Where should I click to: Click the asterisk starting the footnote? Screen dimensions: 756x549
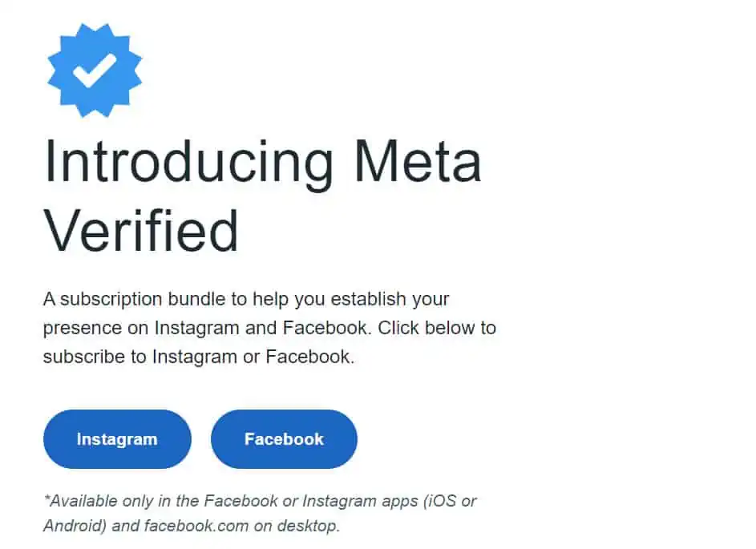[x=47, y=500]
